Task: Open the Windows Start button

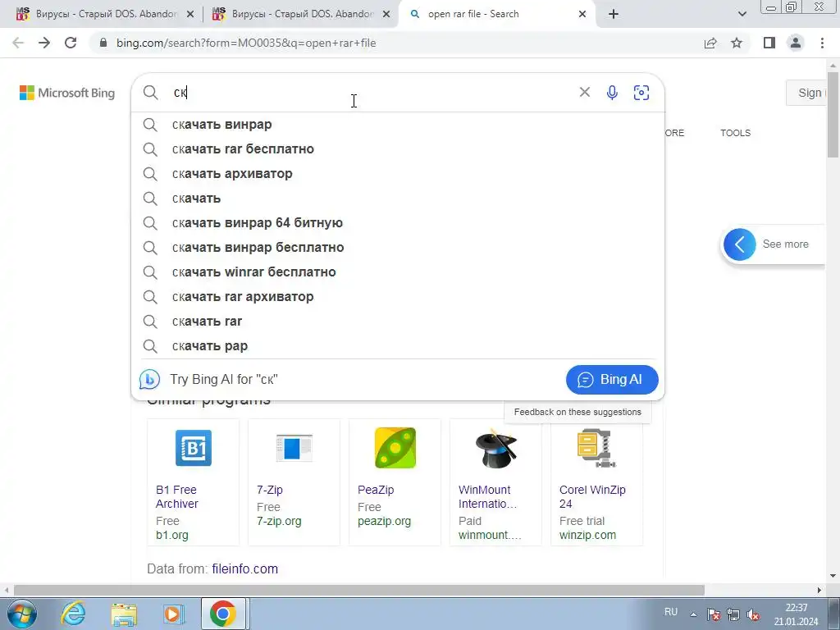Action: pyautogui.click(x=21, y=614)
